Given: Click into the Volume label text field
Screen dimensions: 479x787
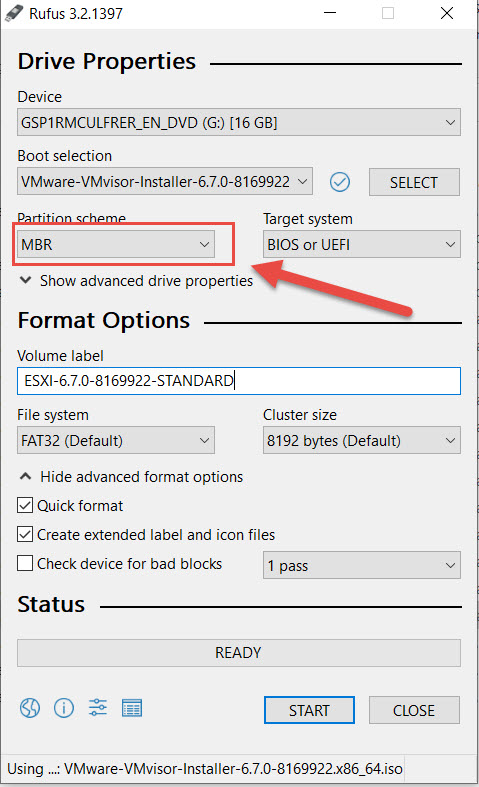Looking at the screenshot, I should click(x=239, y=381).
